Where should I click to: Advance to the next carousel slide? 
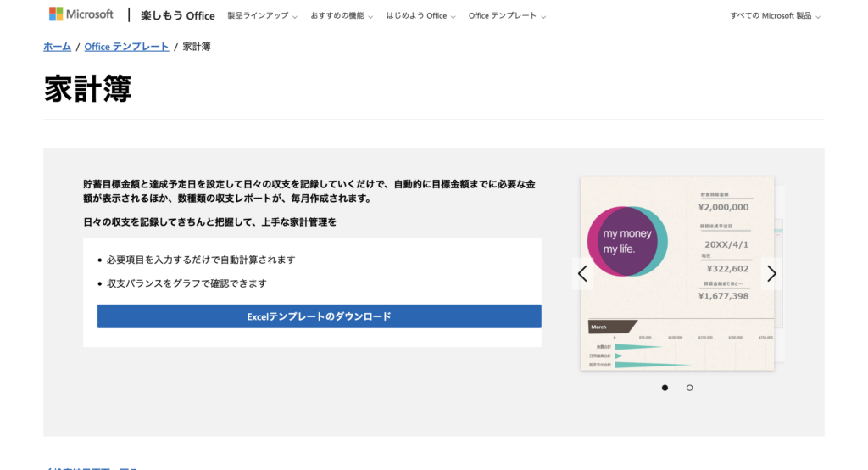click(771, 273)
